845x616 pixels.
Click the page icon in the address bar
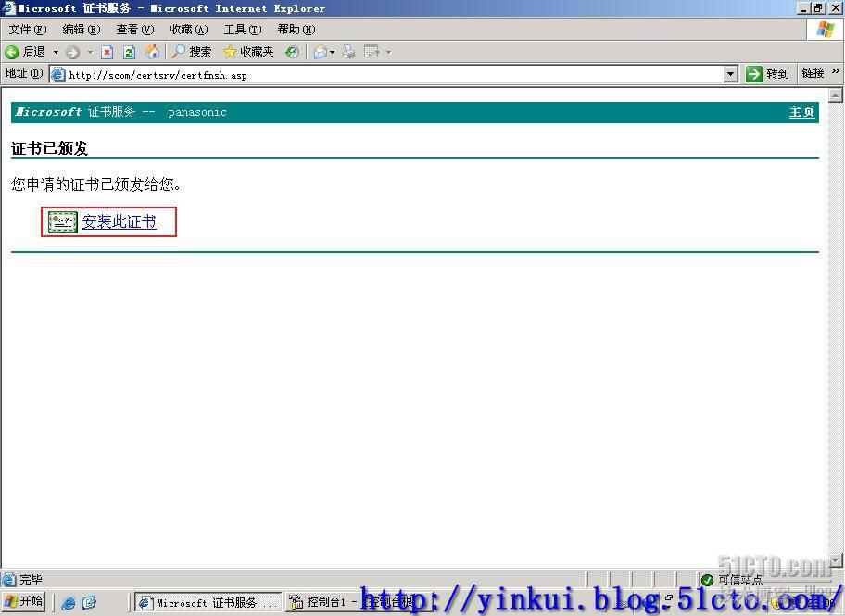57,74
